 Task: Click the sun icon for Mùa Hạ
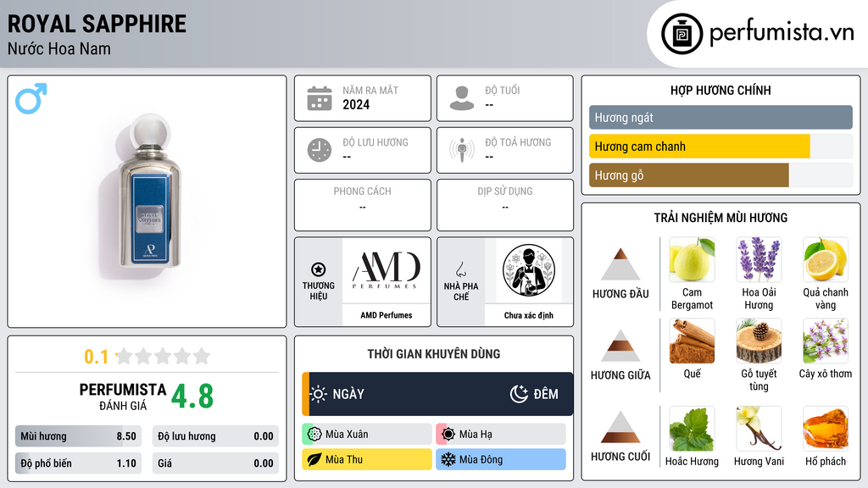448,435
